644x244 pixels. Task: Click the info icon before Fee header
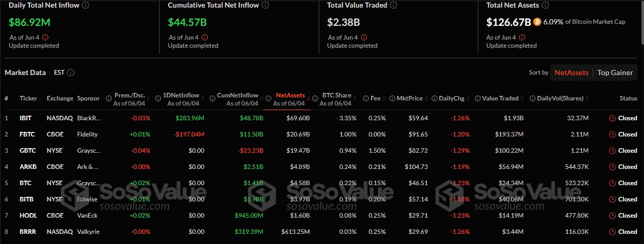click(x=365, y=98)
